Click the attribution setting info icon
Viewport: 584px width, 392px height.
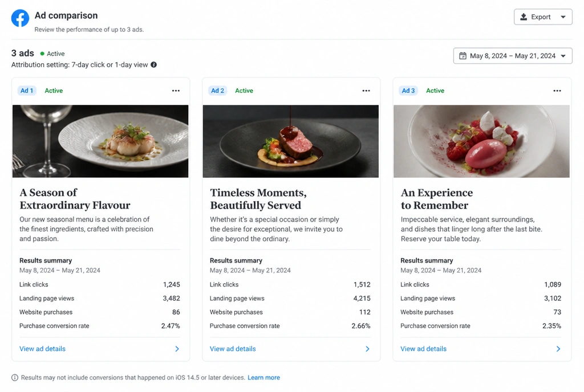[x=153, y=65]
